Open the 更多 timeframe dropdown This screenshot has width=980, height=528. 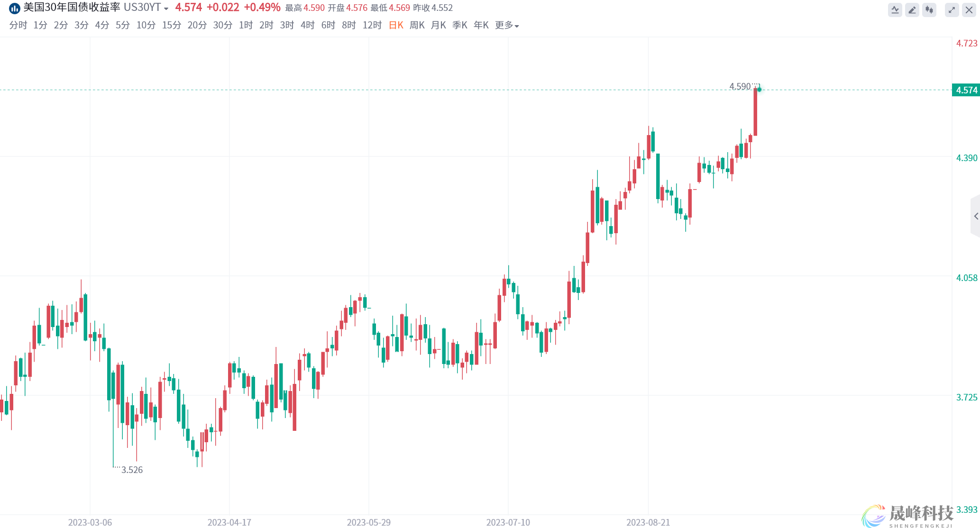507,25
